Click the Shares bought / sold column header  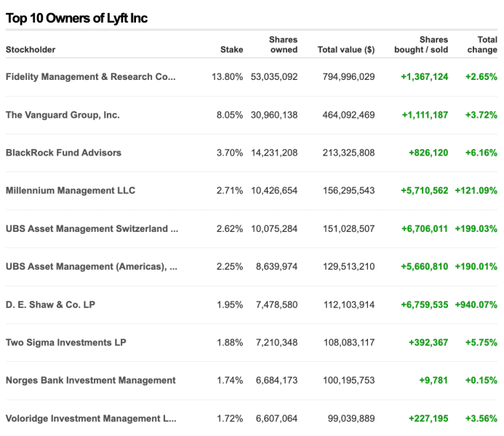[421, 44]
